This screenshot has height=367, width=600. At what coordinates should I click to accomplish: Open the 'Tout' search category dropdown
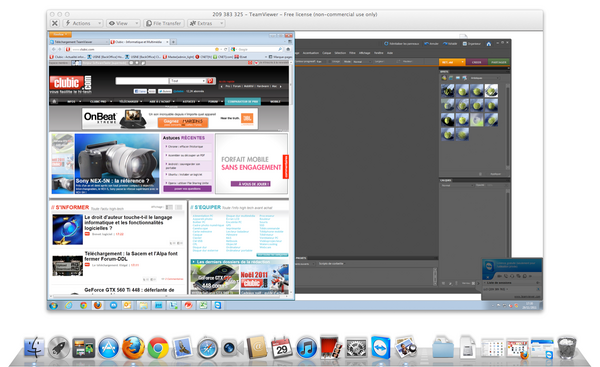(x=188, y=81)
